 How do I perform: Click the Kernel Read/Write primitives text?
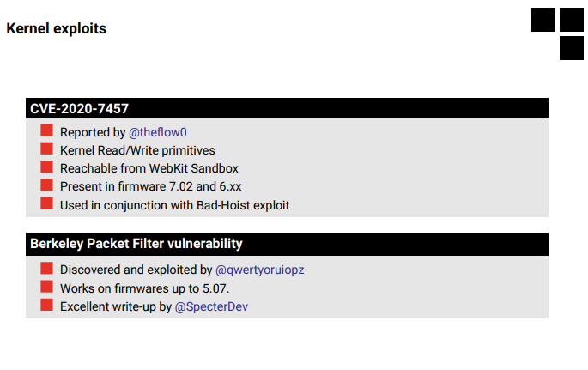[137, 150]
